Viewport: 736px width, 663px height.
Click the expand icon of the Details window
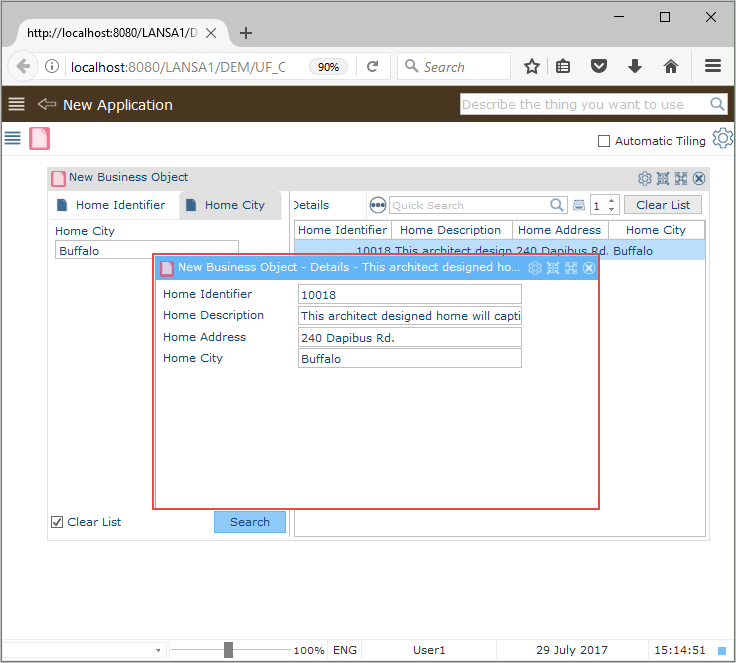[571, 268]
